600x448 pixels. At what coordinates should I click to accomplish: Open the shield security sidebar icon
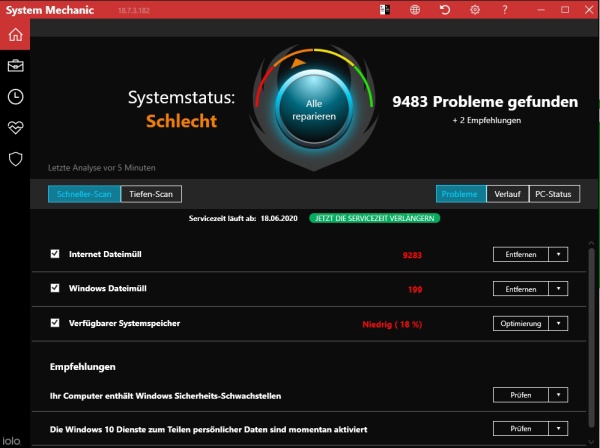15,159
